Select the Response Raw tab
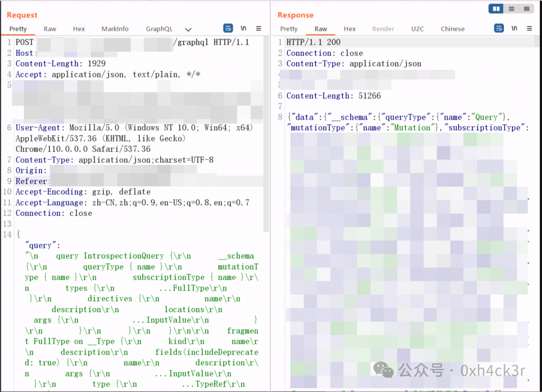Screen dimensions: 542x392 pos(321,29)
